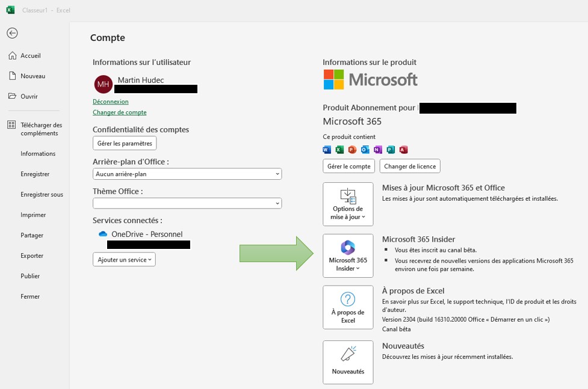Open the Nouveautés megaphone button
This screenshot has width=588, height=389.
point(348,362)
